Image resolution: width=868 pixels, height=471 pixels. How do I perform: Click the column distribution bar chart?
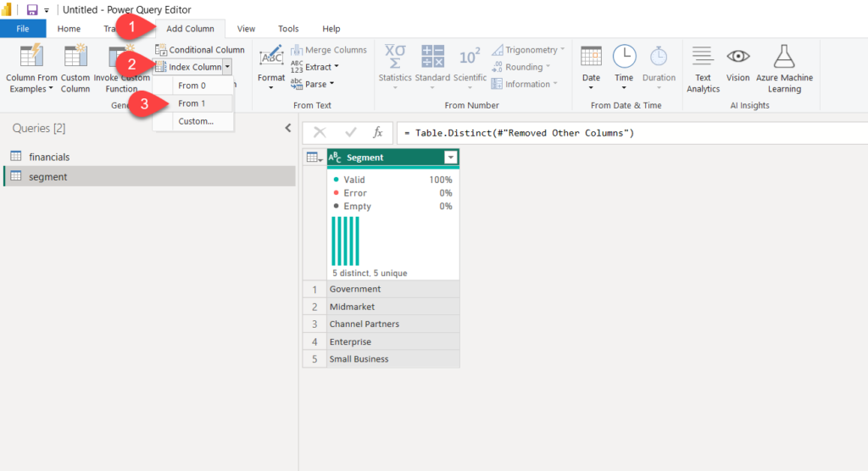pyautogui.click(x=346, y=241)
